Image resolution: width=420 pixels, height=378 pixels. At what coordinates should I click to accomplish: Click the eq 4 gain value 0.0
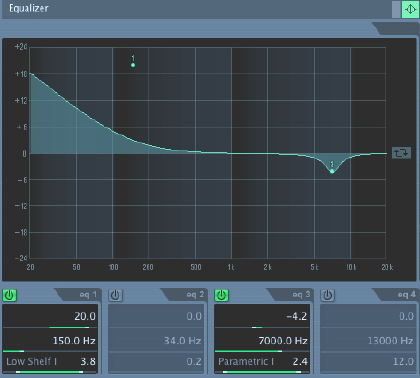406,316
